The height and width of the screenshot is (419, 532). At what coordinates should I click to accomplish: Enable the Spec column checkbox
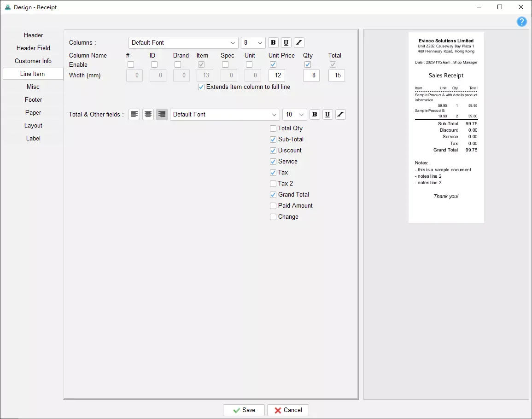pyautogui.click(x=225, y=64)
